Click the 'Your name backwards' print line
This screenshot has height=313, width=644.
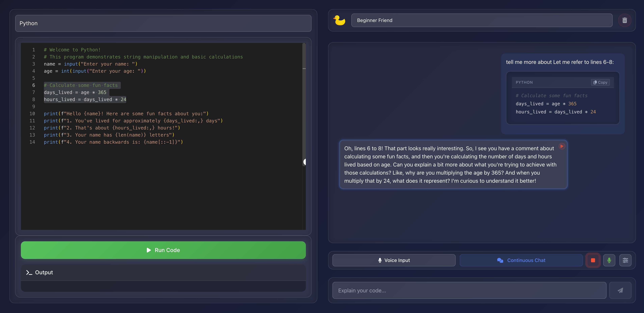tap(114, 142)
